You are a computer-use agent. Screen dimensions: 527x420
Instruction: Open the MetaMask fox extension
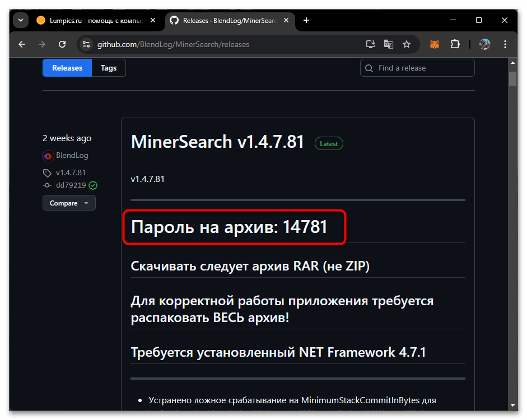435,44
